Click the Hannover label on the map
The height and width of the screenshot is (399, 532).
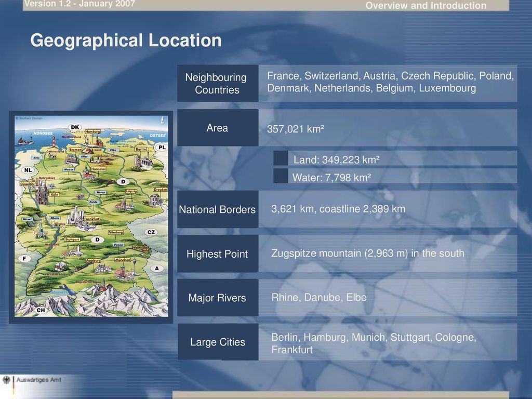pos(98,169)
